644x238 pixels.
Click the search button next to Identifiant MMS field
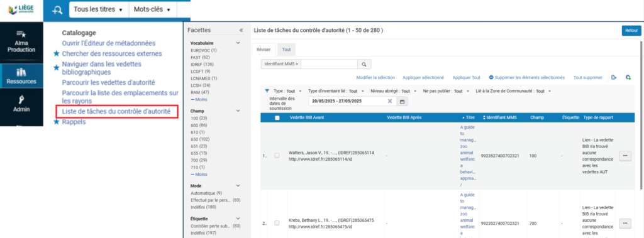pyautogui.click(x=364, y=65)
